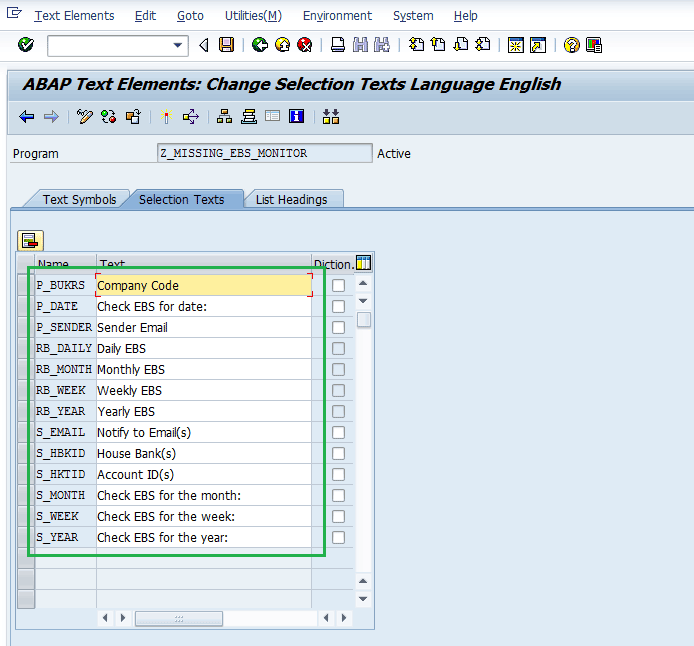Click the Active/Inactive toggle icon
The image size is (694, 646).
tap(108, 117)
